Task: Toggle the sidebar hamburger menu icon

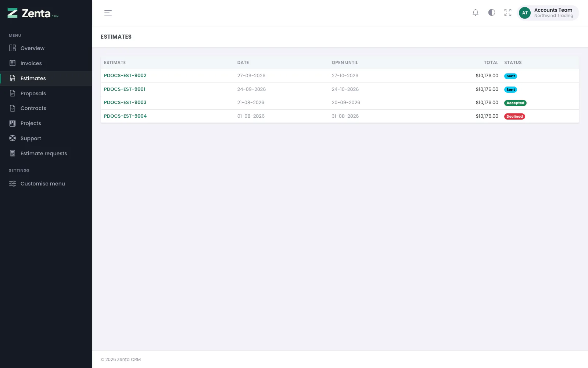Action: (108, 13)
